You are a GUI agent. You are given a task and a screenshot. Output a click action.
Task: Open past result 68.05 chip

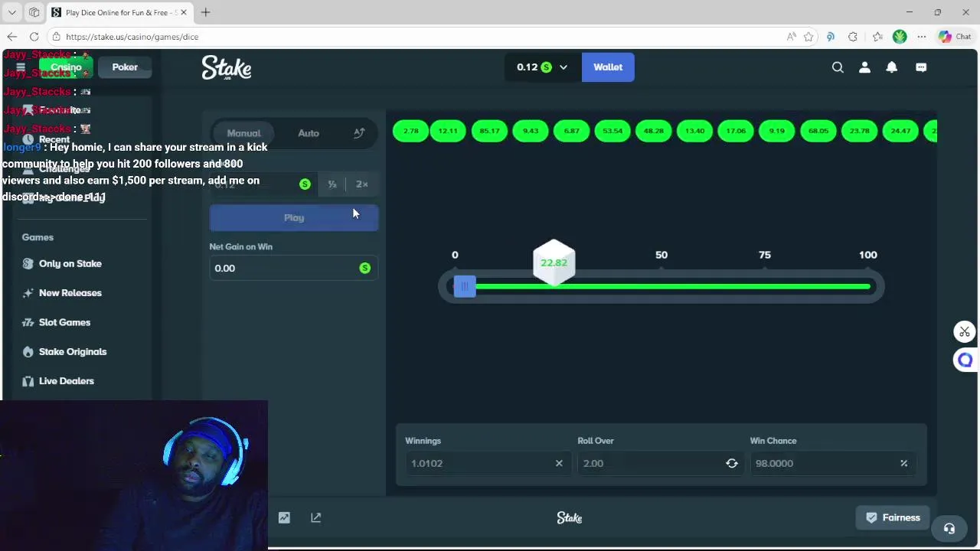818,131
